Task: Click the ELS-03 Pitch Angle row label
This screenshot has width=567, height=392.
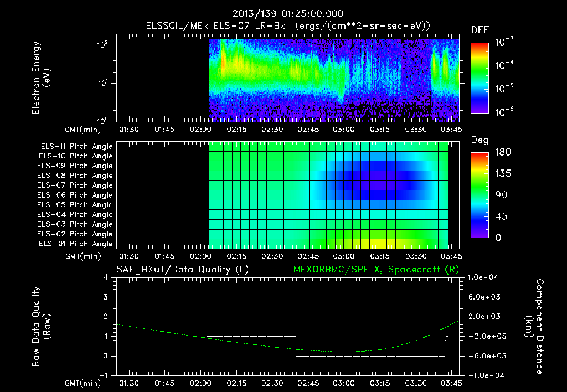Action: (75, 225)
